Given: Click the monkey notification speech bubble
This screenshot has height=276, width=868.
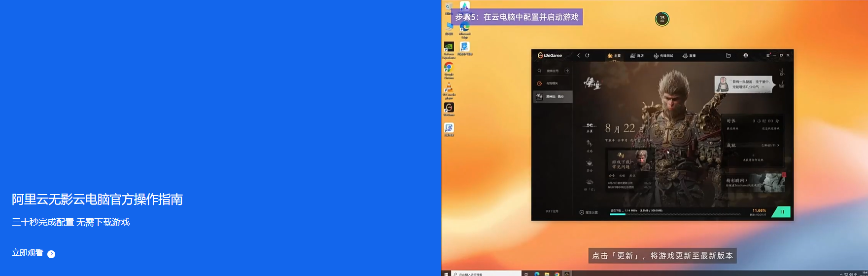Looking at the screenshot, I should pyautogui.click(x=745, y=84).
